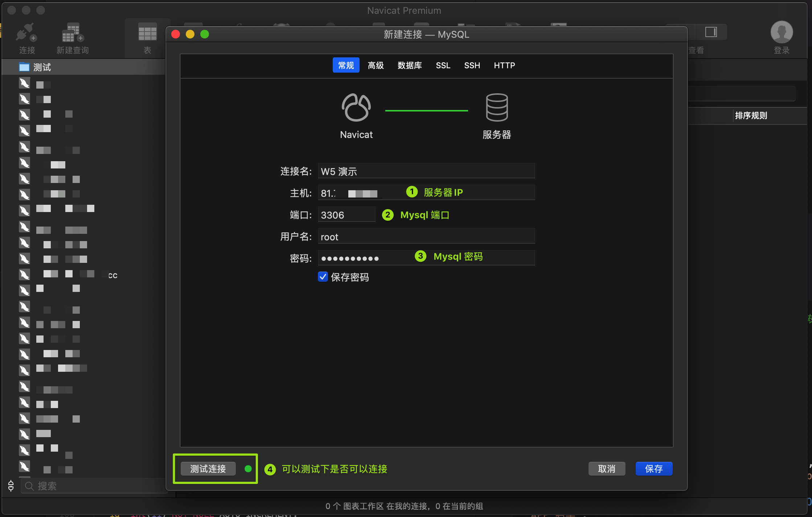The image size is (812, 517).
Task: Click the 取消 button
Action: [x=607, y=469]
